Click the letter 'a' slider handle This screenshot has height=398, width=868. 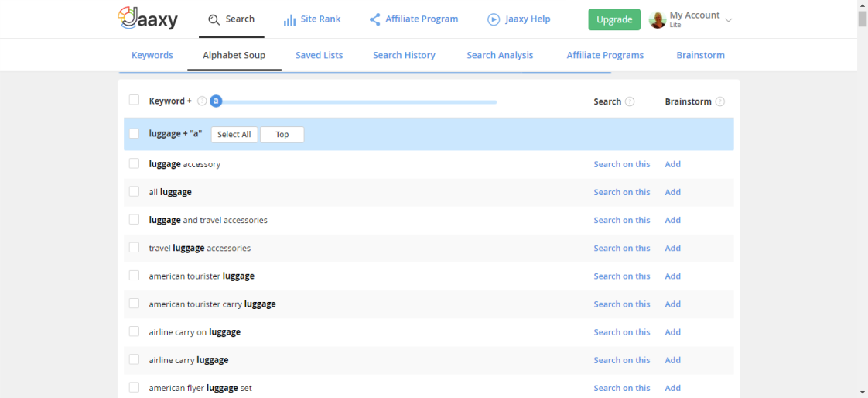click(217, 101)
